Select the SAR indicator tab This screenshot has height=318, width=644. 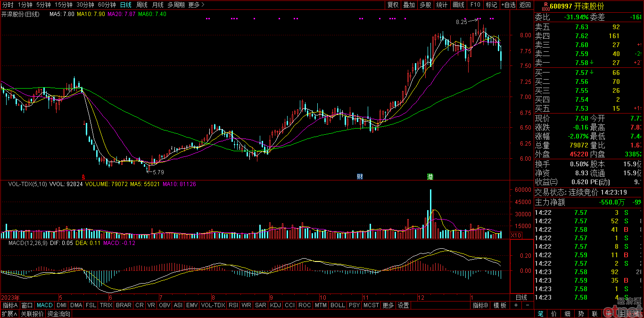pyautogui.click(x=260, y=305)
